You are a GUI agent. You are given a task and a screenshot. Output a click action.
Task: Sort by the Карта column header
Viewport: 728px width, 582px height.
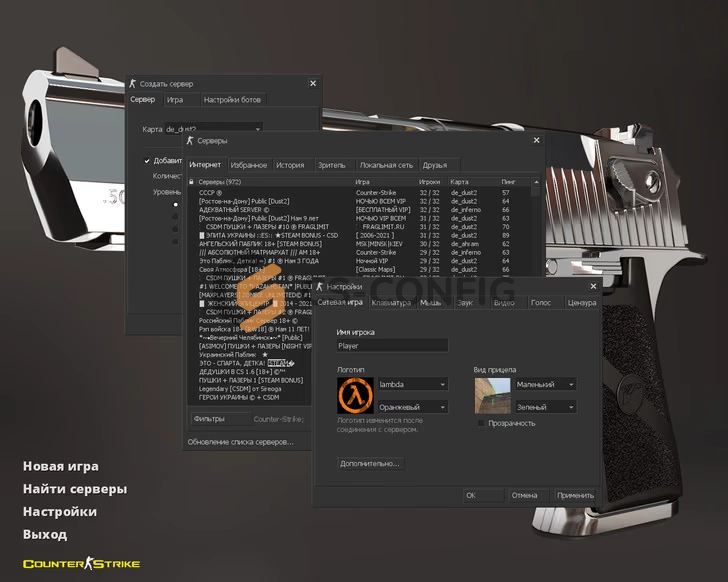tap(473, 182)
